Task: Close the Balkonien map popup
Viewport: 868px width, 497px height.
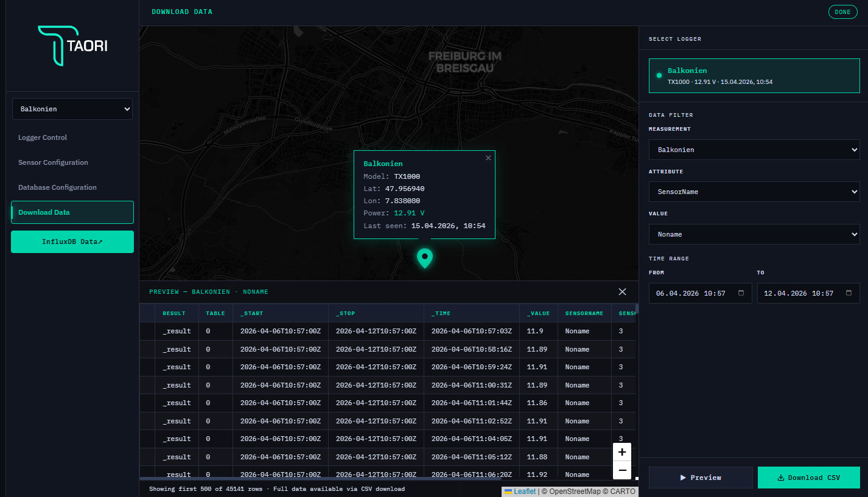Action: [488, 158]
